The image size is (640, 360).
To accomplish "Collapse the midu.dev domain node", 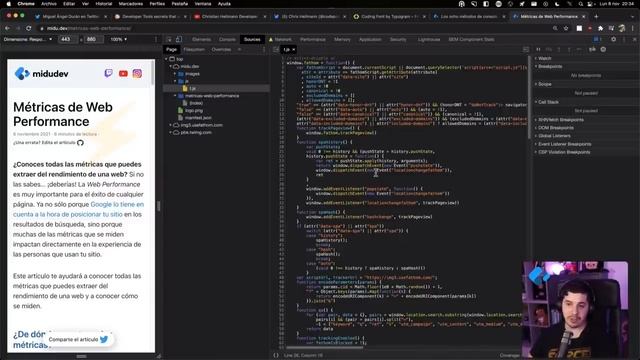I will tap(171, 67).
